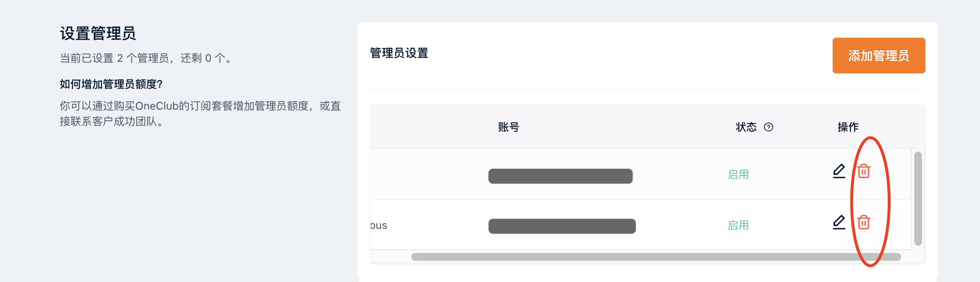Image resolution: width=980 pixels, height=282 pixels.
Task: Click the 如何增加管理员额度? heading
Action: (111, 84)
